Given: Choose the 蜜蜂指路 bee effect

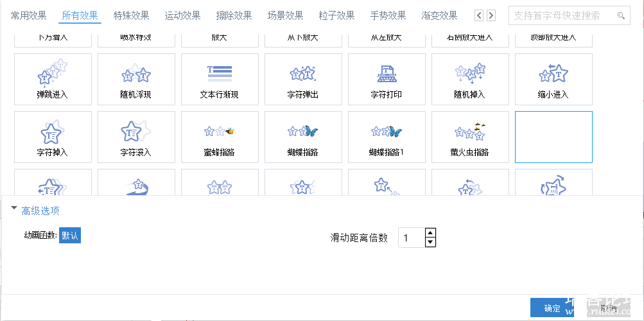Looking at the screenshot, I should click(220, 137).
